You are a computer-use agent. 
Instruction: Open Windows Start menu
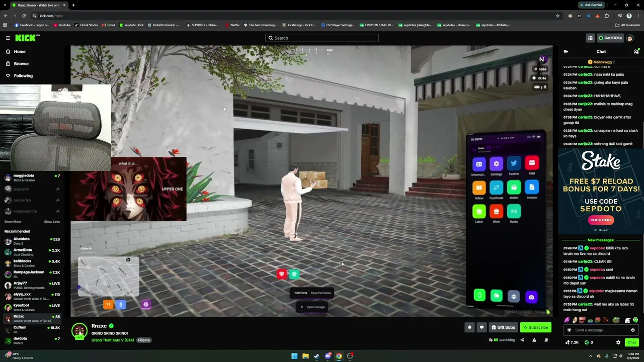(294, 356)
